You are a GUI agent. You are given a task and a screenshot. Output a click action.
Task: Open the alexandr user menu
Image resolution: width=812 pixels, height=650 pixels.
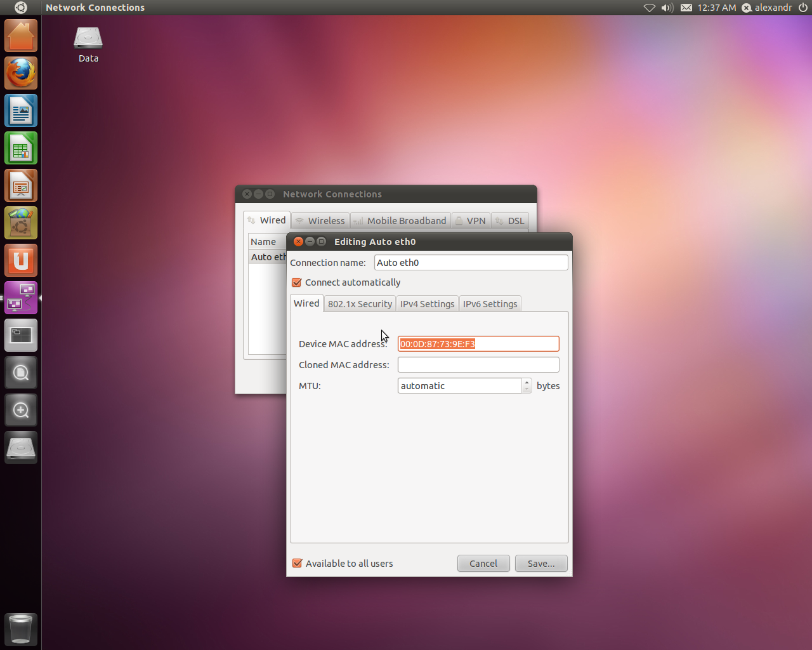pos(768,8)
